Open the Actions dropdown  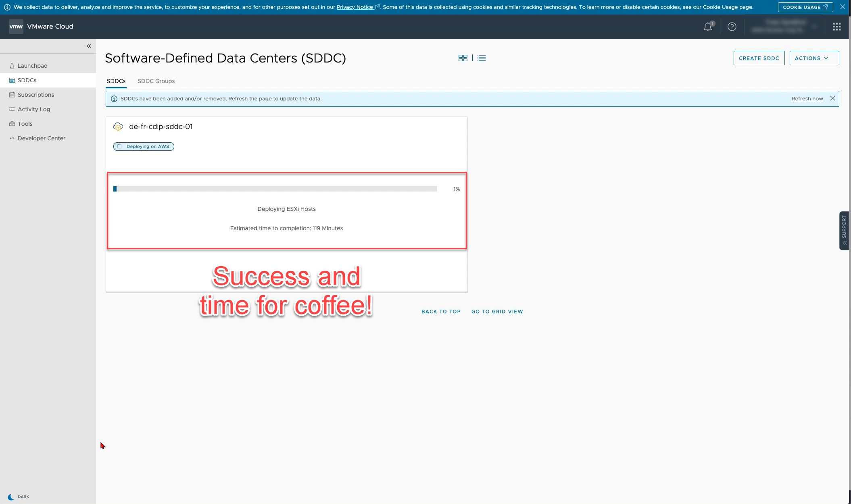coord(814,58)
